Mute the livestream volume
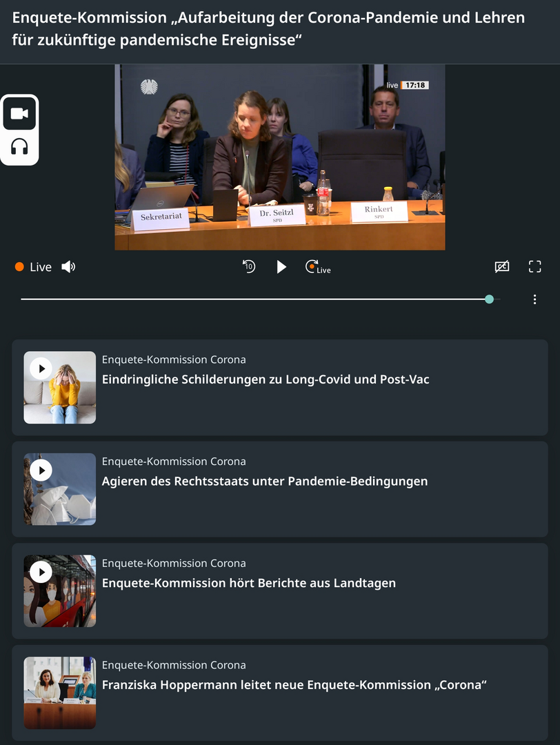The image size is (560, 745). tap(68, 267)
